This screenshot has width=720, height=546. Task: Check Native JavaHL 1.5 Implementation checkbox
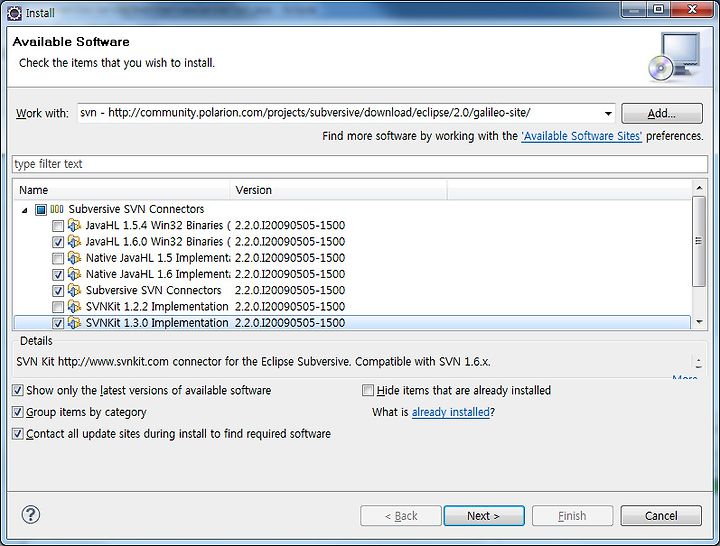[58, 259]
